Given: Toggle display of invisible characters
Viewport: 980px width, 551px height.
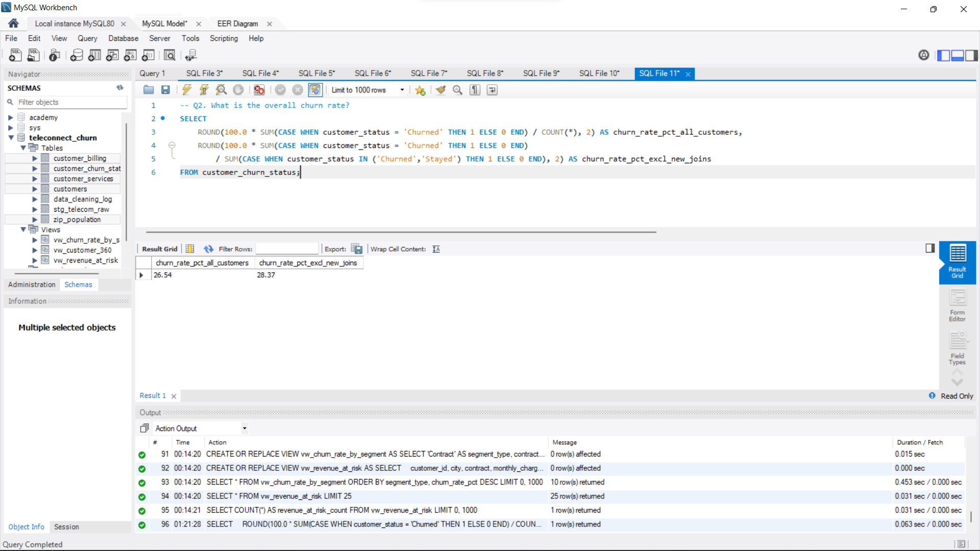Looking at the screenshot, I should pyautogui.click(x=475, y=90).
